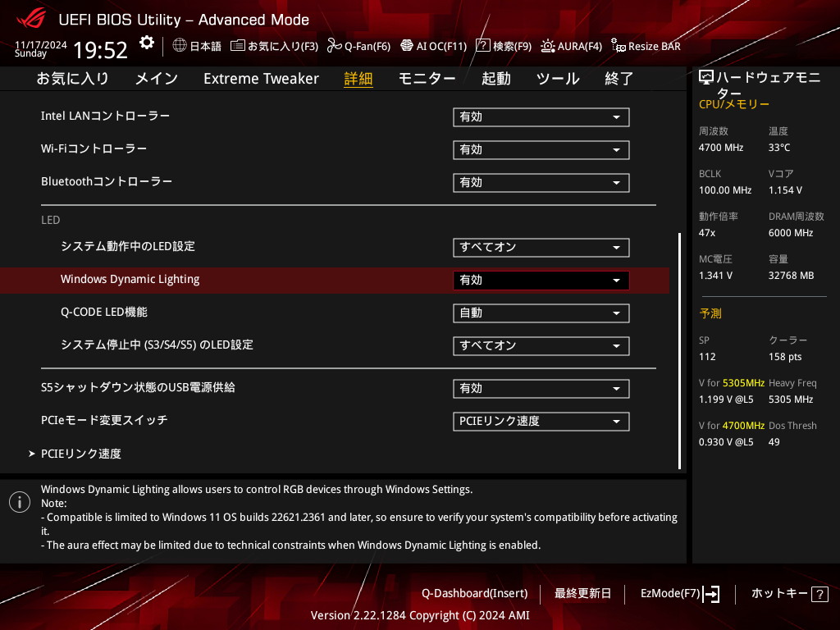Click the 33°C temperature value
The height and width of the screenshot is (630, 840).
(779, 148)
